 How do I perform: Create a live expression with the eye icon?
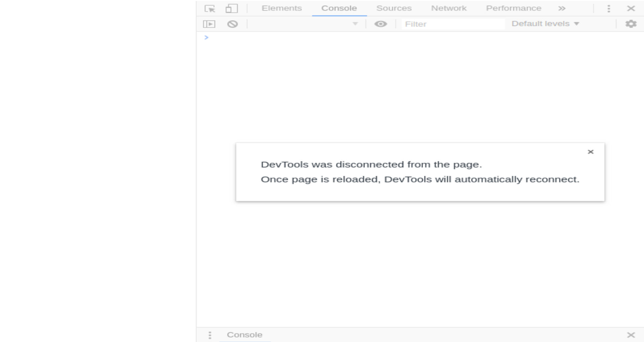pos(381,24)
